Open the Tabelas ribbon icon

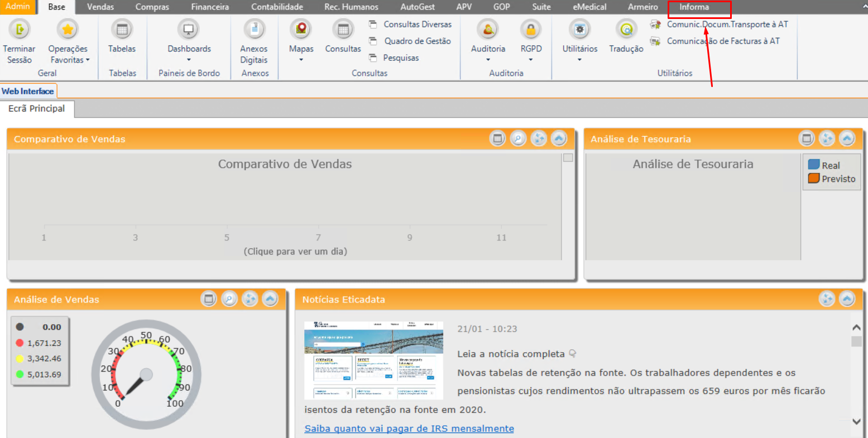122,30
